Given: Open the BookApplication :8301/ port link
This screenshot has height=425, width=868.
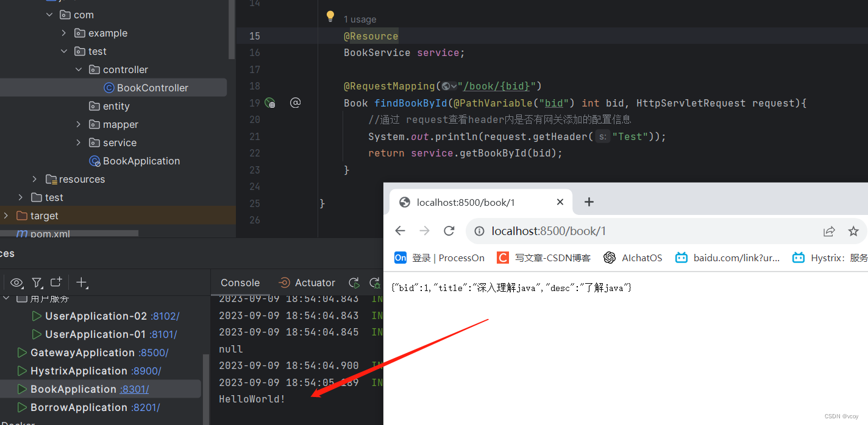Looking at the screenshot, I should point(134,389).
